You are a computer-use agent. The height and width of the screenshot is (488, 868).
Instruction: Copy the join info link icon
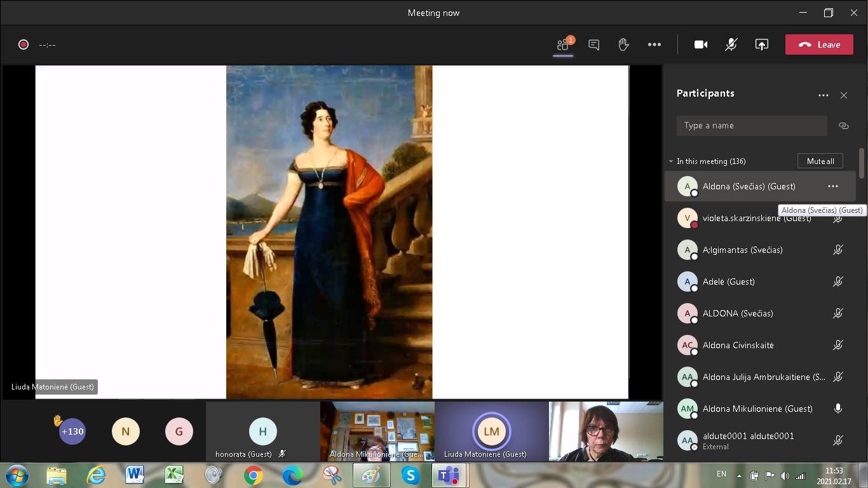click(x=843, y=126)
